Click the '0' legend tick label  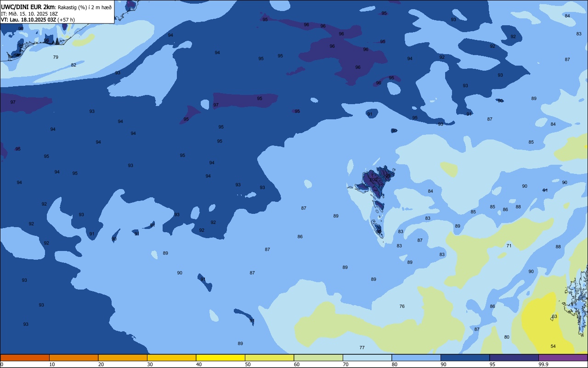click(2, 364)
